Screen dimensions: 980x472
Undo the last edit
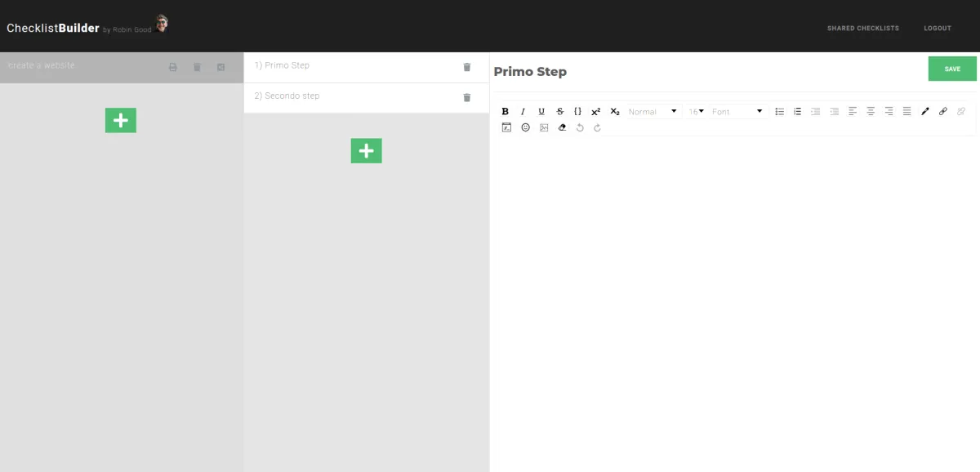(x=580, y=127)
